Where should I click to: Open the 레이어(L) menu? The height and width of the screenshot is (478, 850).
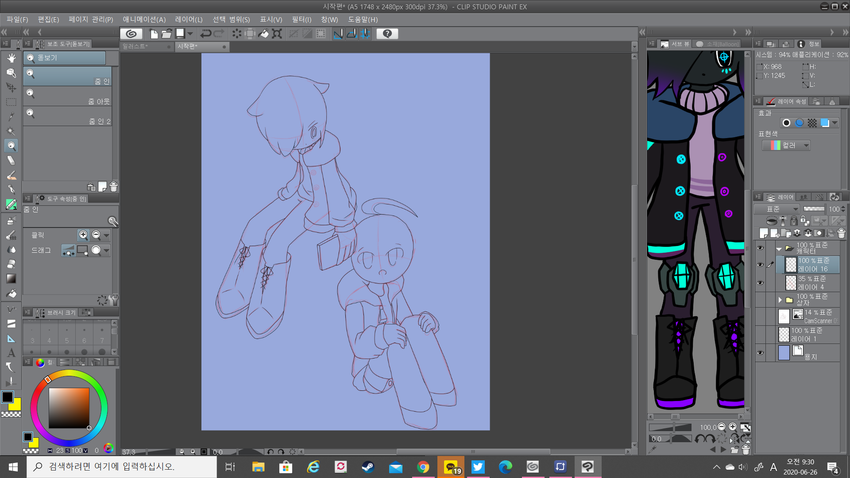pyautogui.click(x=189, y=19)
